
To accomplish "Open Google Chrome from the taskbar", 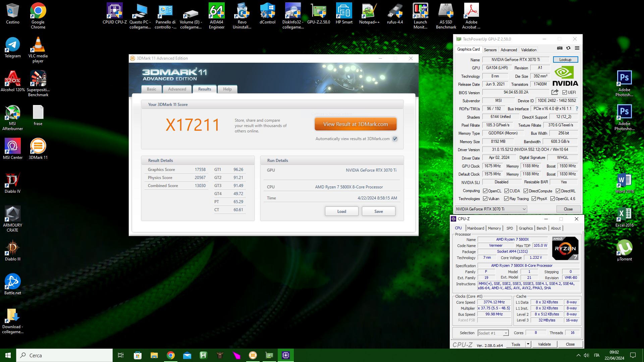I will click(x=171, y=355).
